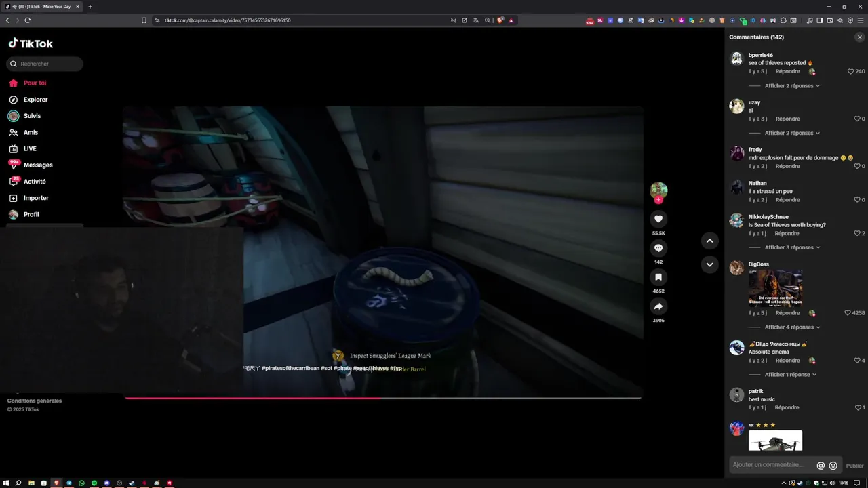This screenshot has height=488, width=868.
Task: Click the Rechercher search field
Action: point(45,64)
